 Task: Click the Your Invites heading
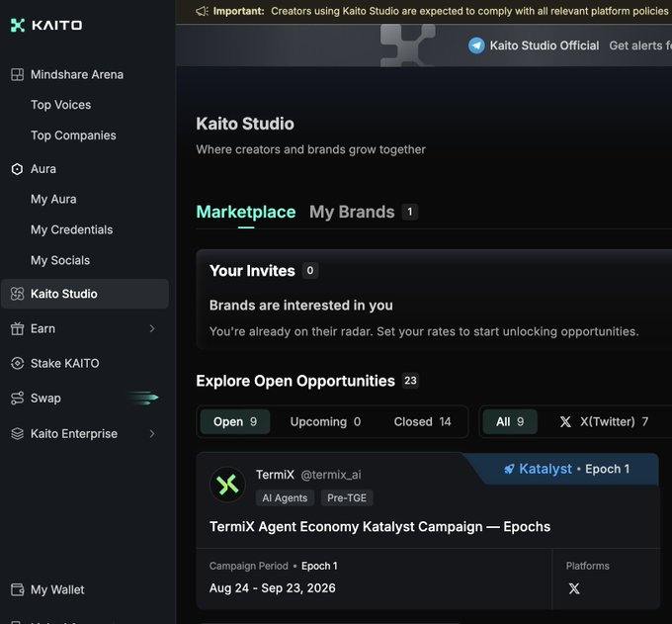coord(252,271)
